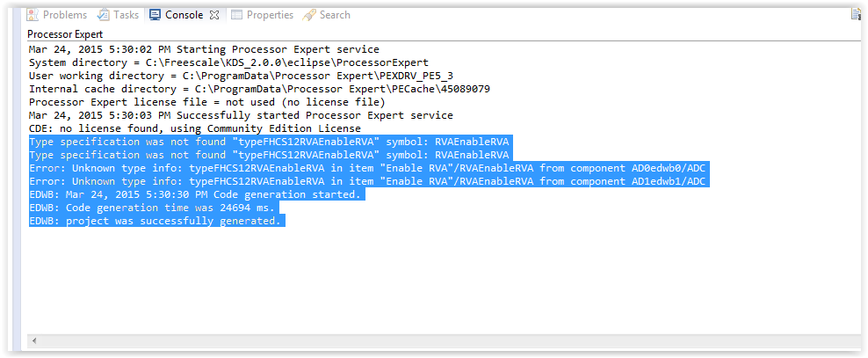Screen dimensions: 868x358
Task: Click the Console monitor icon
Action: click(156, 15)
